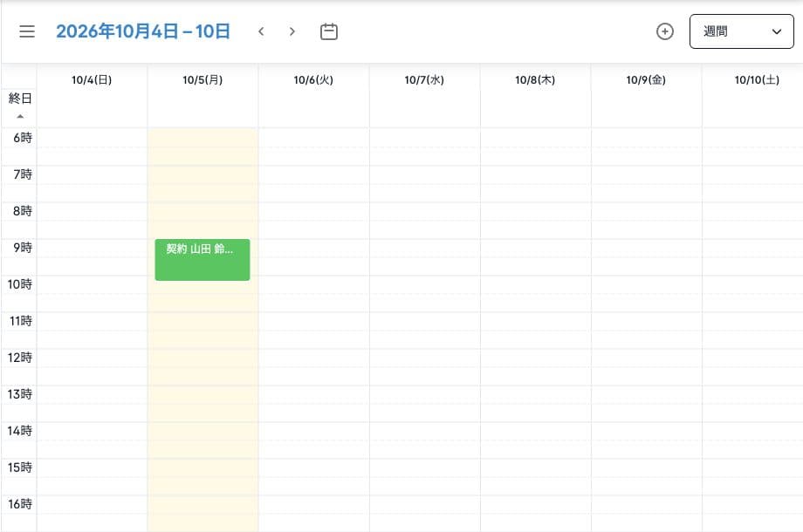The width and height of the screenshot is (803, 532).
Task: Select the 10/9(金) column header
Action: pyautogui.click(x=646, y=80)
